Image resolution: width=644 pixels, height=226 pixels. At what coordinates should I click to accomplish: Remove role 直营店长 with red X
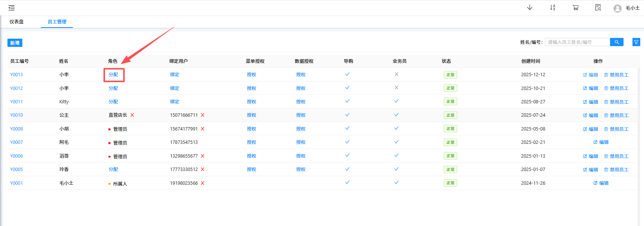tap(132, 115)
